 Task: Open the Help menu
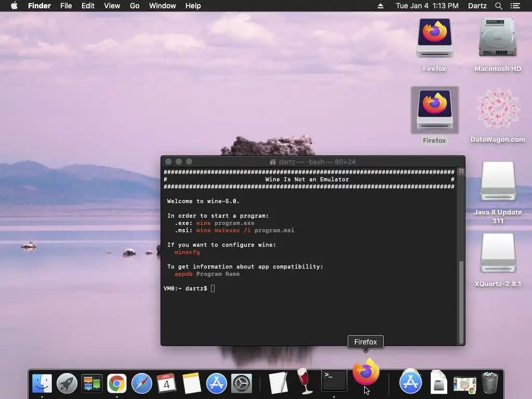193,6
